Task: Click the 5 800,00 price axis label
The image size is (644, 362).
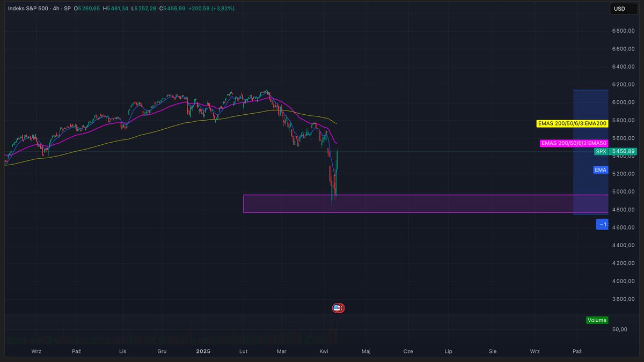Action: point(624,120)
